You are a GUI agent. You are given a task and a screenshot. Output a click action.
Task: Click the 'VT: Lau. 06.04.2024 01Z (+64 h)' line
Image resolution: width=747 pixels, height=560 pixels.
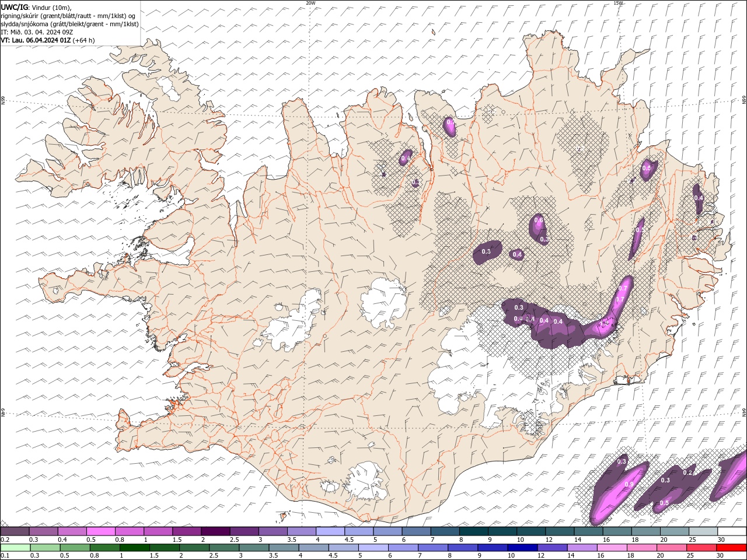point(48,40)
